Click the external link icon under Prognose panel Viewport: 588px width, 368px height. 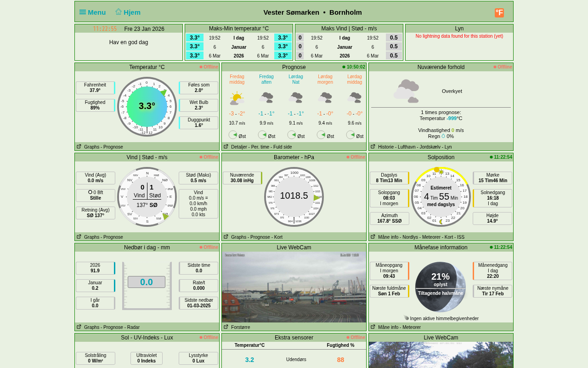pos(226,147)
